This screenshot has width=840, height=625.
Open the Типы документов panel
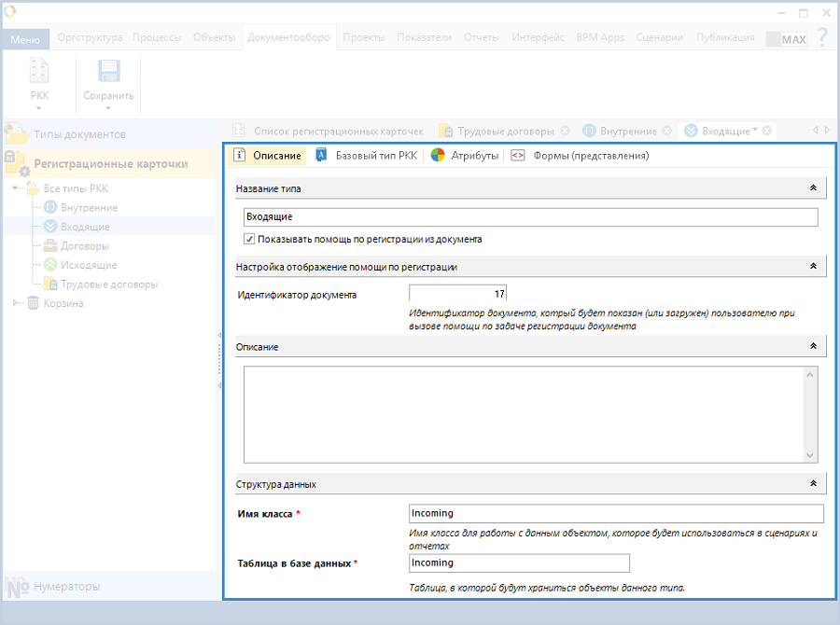click(79, 134)
